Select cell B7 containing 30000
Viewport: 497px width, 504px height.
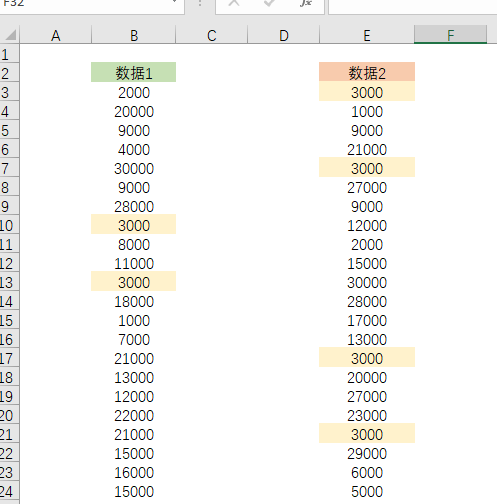tap(133, 168)
